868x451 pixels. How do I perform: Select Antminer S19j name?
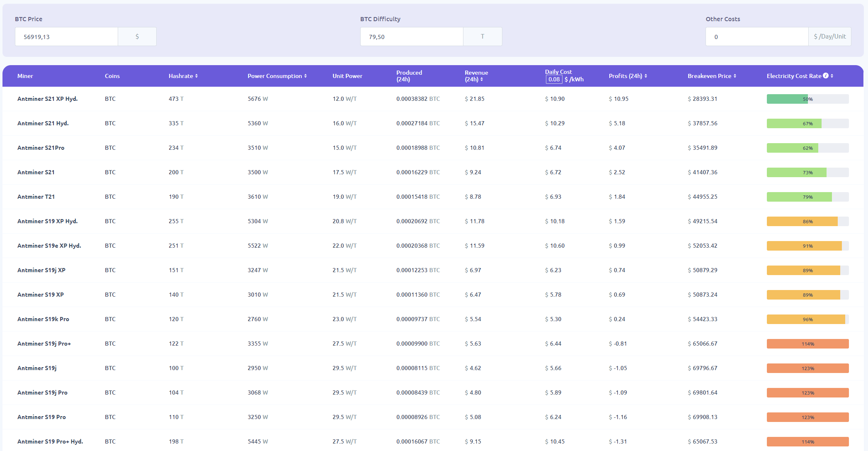[x=37, y=368]
